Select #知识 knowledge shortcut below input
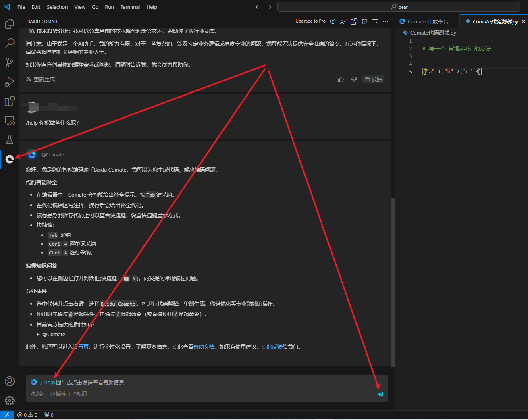This screenshot has height=420, width=528. pyautogui.click(x=80, y=394)
